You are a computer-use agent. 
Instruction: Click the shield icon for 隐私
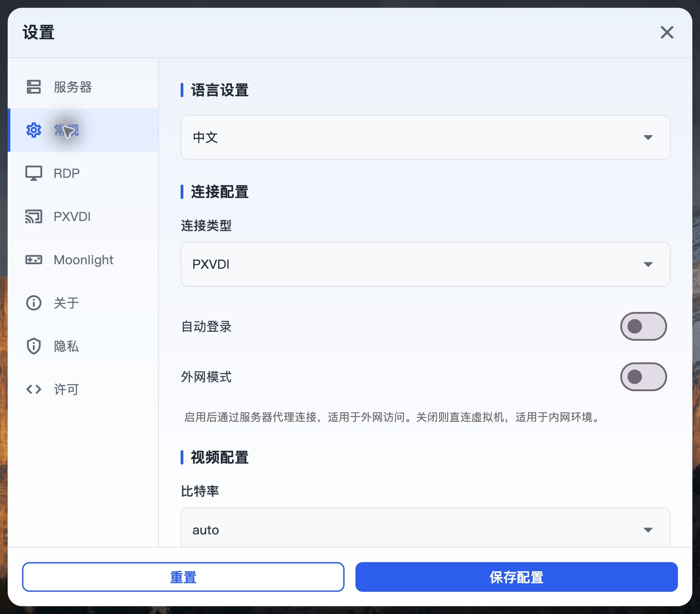point(34,346)
